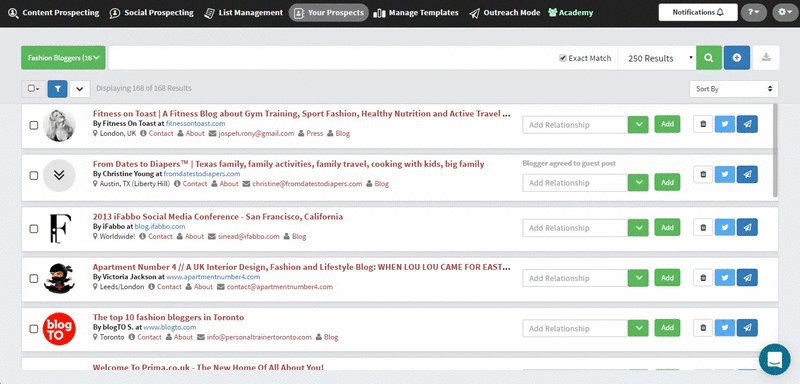This screenshot has width=800, height=384.
Task: Open the chat support bubble
Action: [x=774, y=360]
